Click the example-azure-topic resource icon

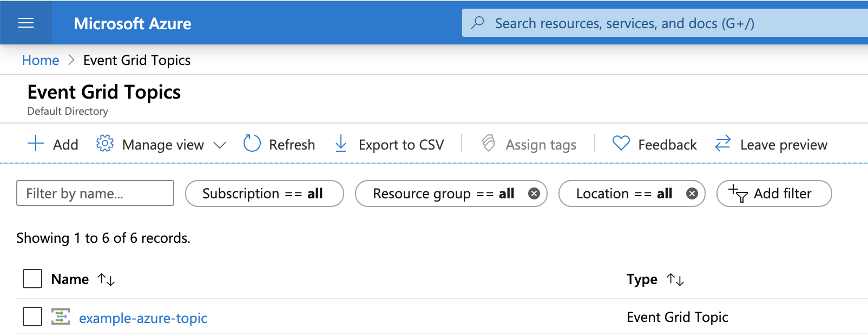pos(61,316)
